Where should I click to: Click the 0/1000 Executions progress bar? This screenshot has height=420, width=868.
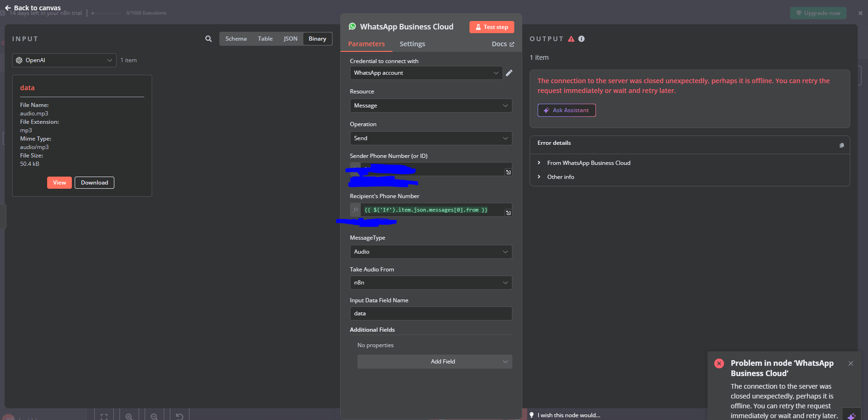(106, 13)
